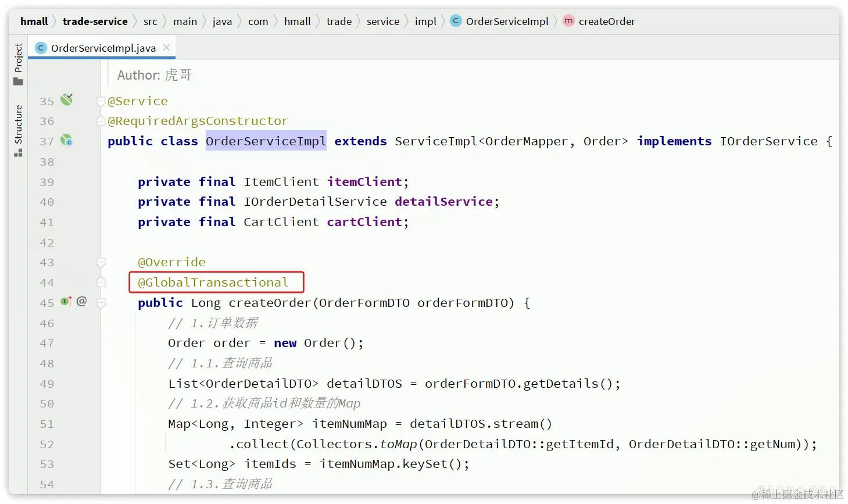
Task: Click line number 47 in the gutter
Action: pyautogui.click(x=47, y=343)
